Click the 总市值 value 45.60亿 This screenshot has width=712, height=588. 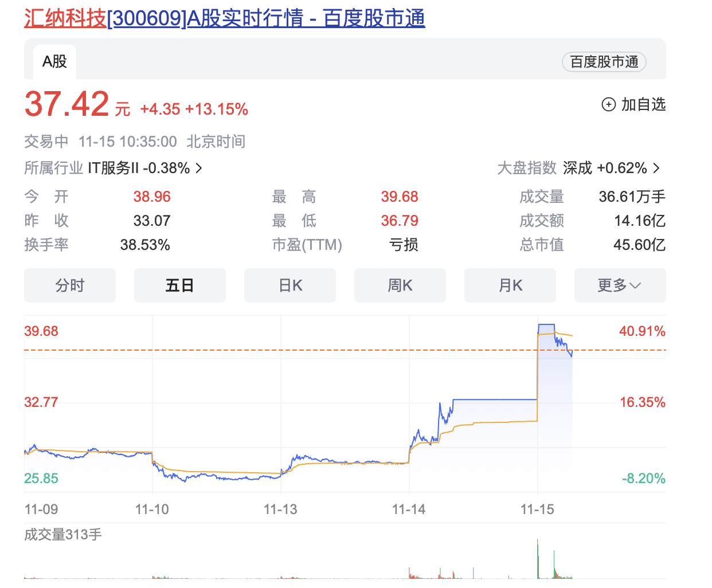(640, 245)
